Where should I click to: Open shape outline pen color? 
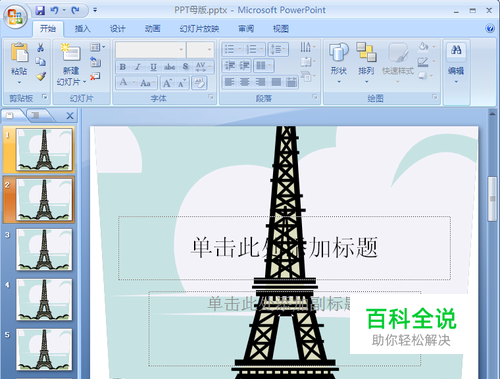427,61
